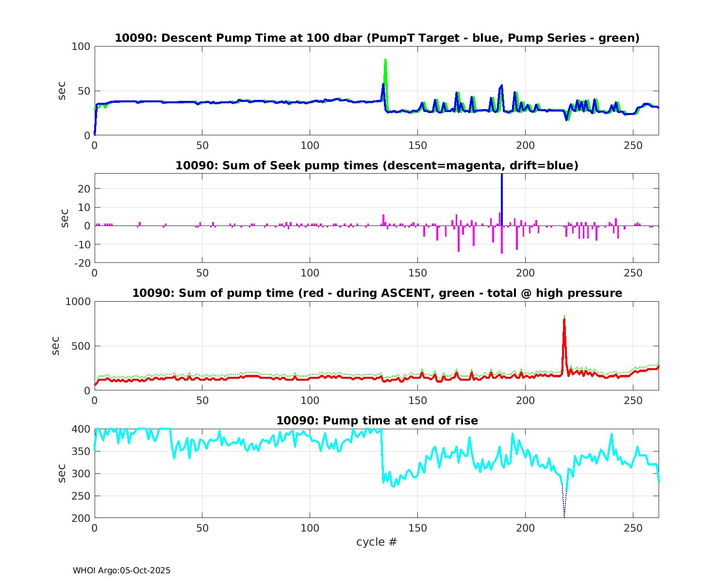Image resolution: width=728 pixels, height=582 pixels.
Task: Click the 'Sum of Seek pump times' title
Action: point(377,165)
